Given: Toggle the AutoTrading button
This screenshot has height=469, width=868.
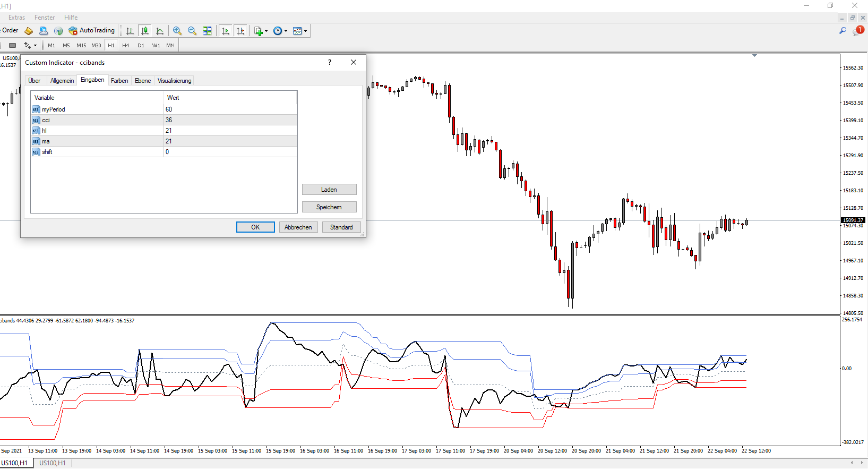Looking at the screenshot, I should [91, 31].
